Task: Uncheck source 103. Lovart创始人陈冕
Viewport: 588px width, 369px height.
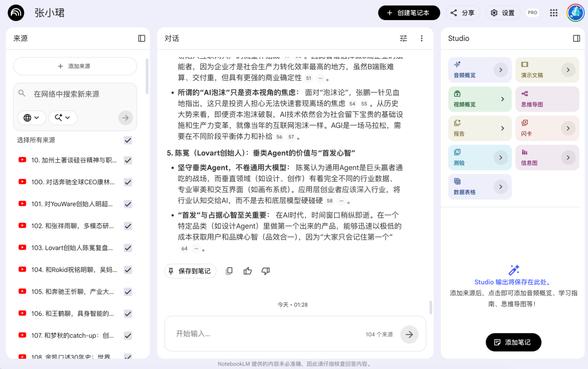Action: (128, 248)
